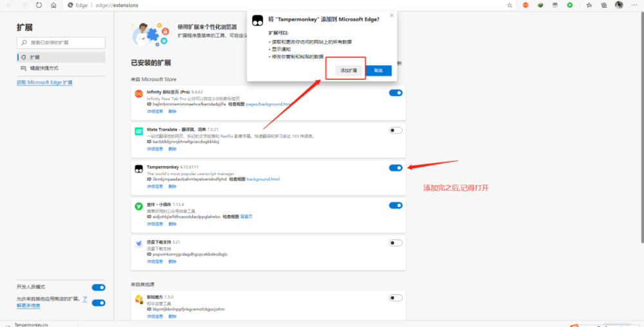Open 详细信息 for 壹伴 · 小插件
Screen dimensions: 644x327
(x=155, y=224)
